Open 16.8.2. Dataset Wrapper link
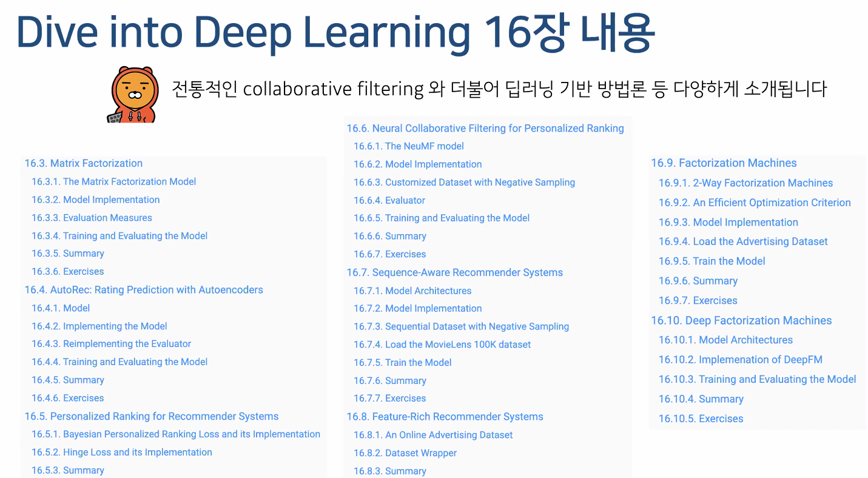 pos(405,453)
